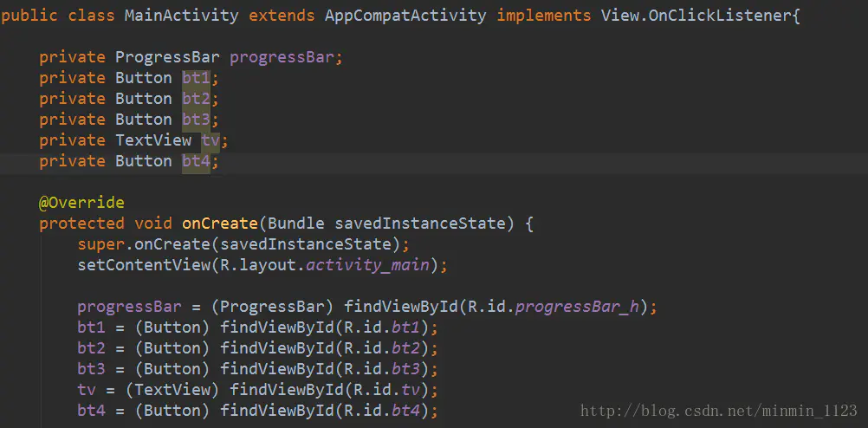Click "savedInstanceState" argument in super.onCreate call
Viewport: 868px width, 428px height.
click(305, 244)
